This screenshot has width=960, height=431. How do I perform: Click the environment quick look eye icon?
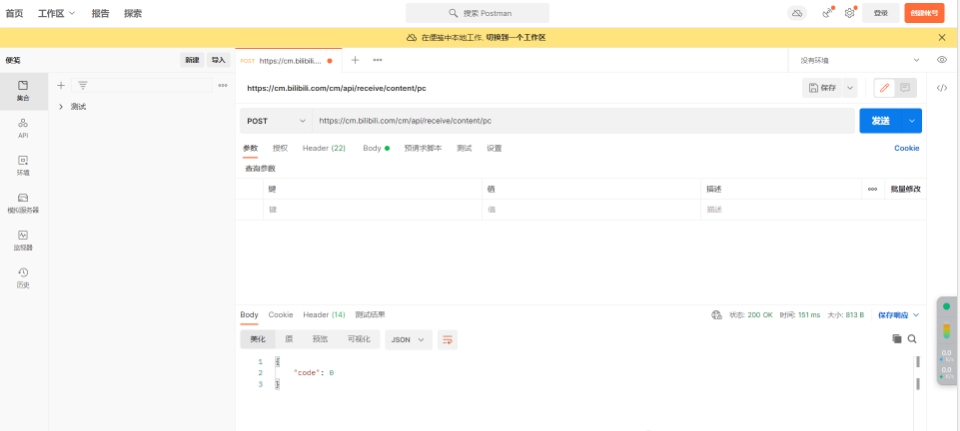click(942, 60)
